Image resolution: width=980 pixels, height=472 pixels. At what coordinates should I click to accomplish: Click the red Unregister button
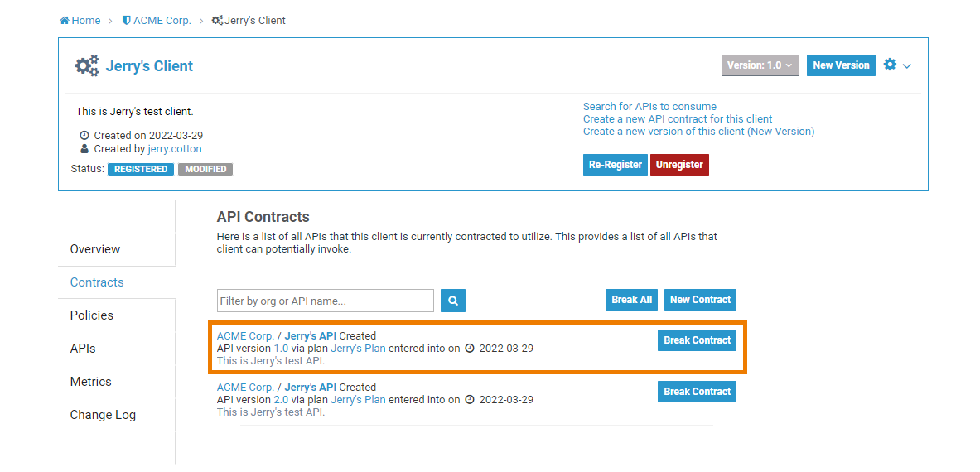click(x=679, y=165)
